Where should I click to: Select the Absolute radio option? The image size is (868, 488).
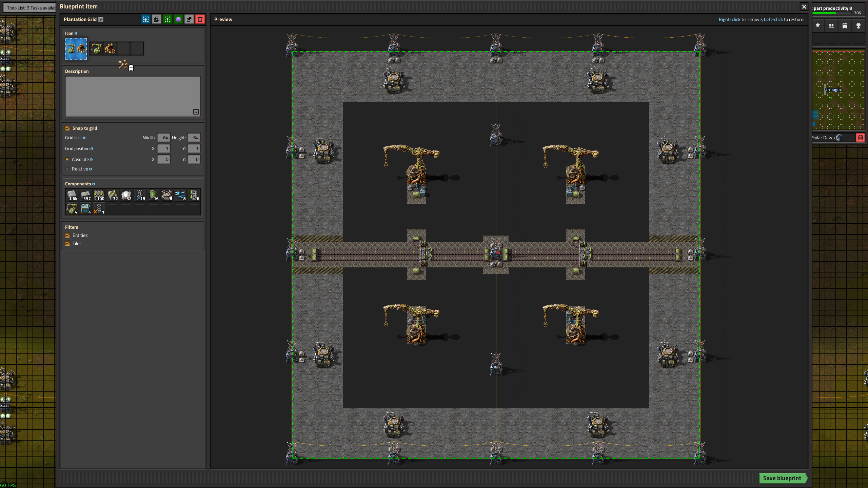coord(67,160)
